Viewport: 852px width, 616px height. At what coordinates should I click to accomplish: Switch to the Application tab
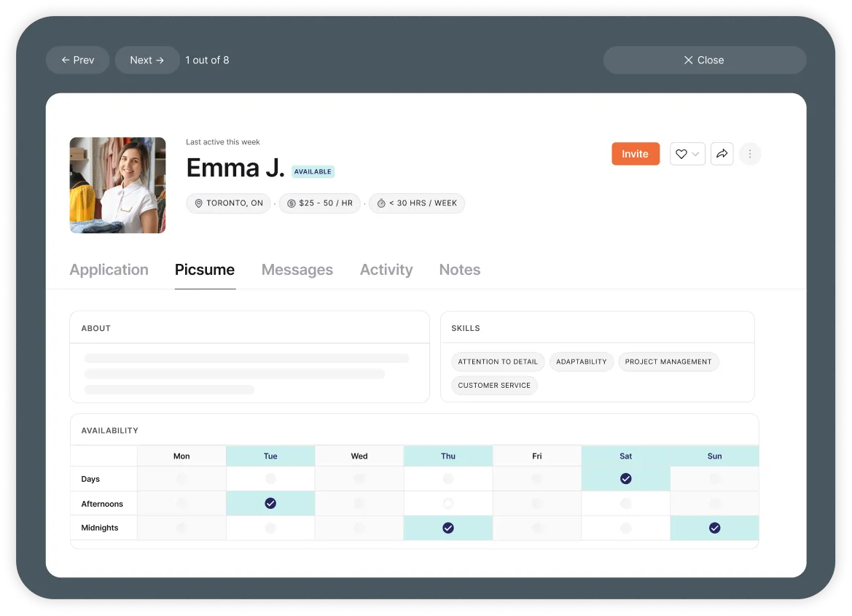tap(109, 270)
